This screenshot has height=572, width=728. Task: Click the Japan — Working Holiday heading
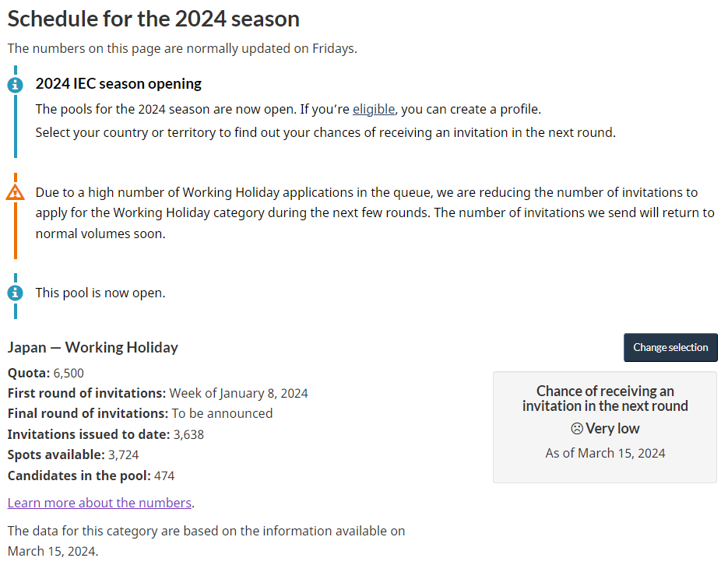(93, 347)
